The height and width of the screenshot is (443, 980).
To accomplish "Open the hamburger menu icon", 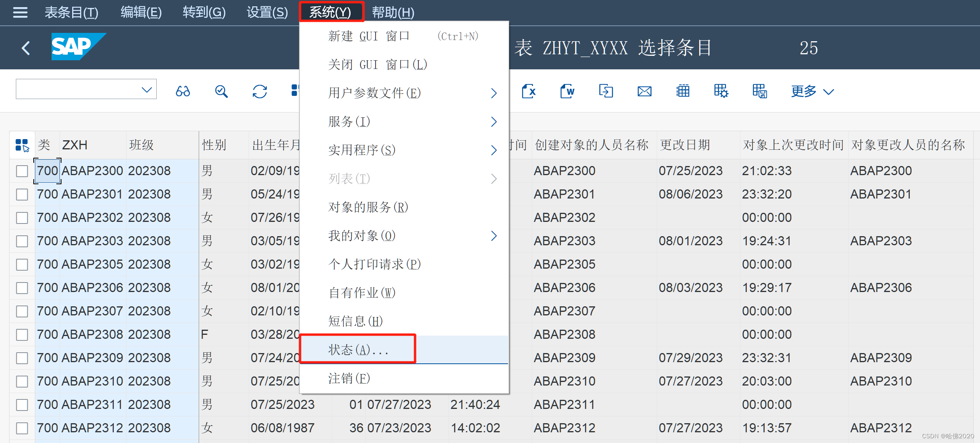I will 19,12.
